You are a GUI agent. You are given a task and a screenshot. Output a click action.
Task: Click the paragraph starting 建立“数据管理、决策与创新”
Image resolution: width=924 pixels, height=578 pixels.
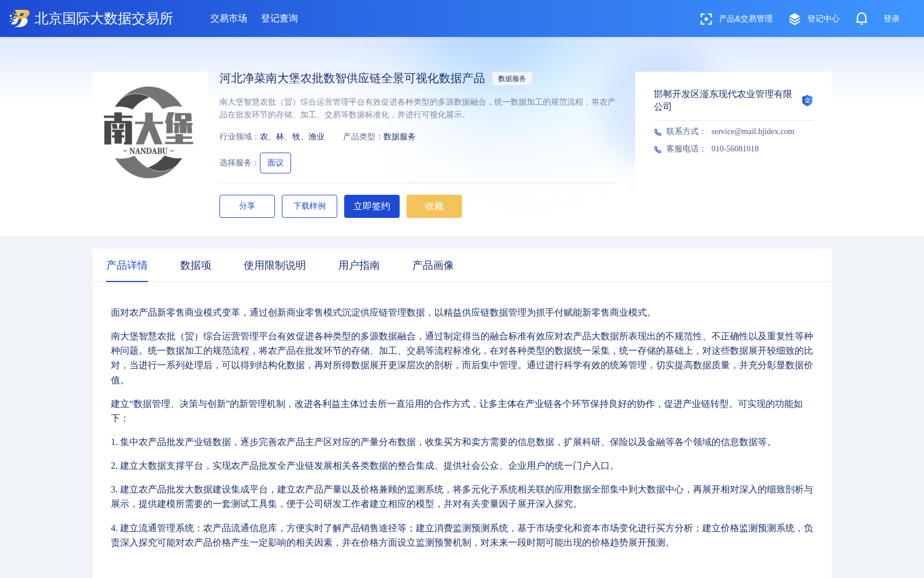tap(457, 411)
